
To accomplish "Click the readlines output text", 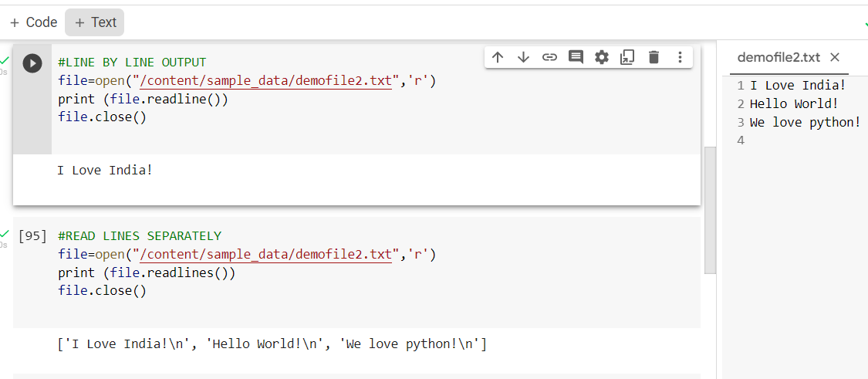I will click(x=272, y=344).
